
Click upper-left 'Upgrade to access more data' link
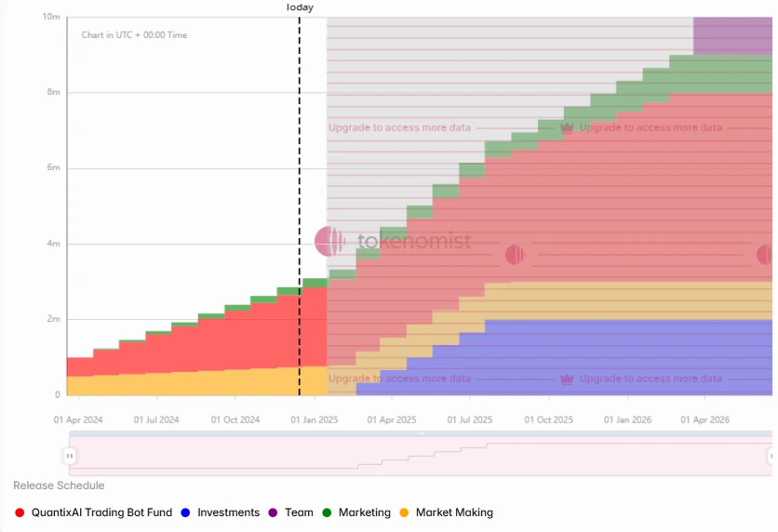tap(399, 127)
